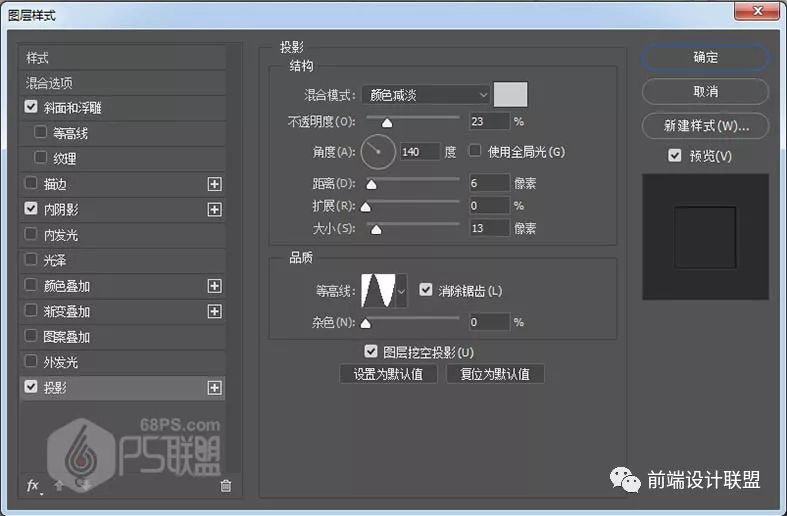Click the 杂色 slider handle

366,323
